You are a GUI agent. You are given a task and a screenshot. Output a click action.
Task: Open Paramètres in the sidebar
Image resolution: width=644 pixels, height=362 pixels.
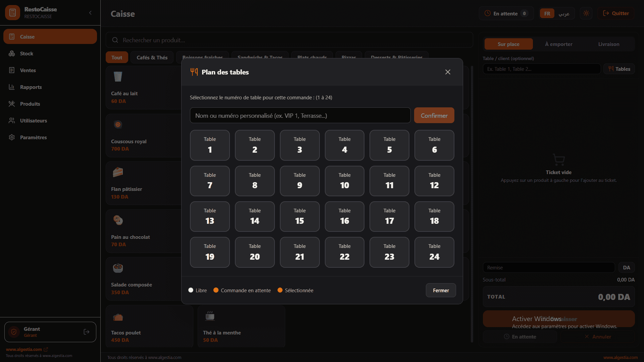pos(50,137)
